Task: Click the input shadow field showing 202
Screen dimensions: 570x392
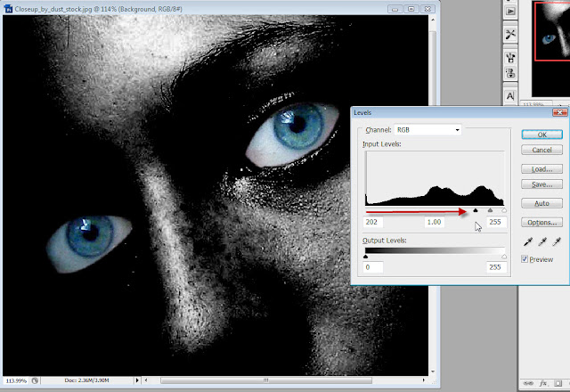Action: tap(373, 222)
